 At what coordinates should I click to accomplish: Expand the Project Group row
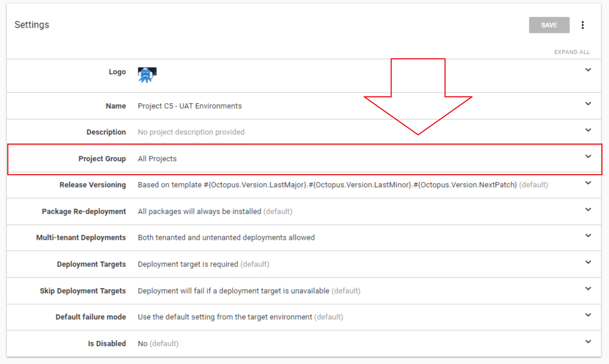[588, 156]
